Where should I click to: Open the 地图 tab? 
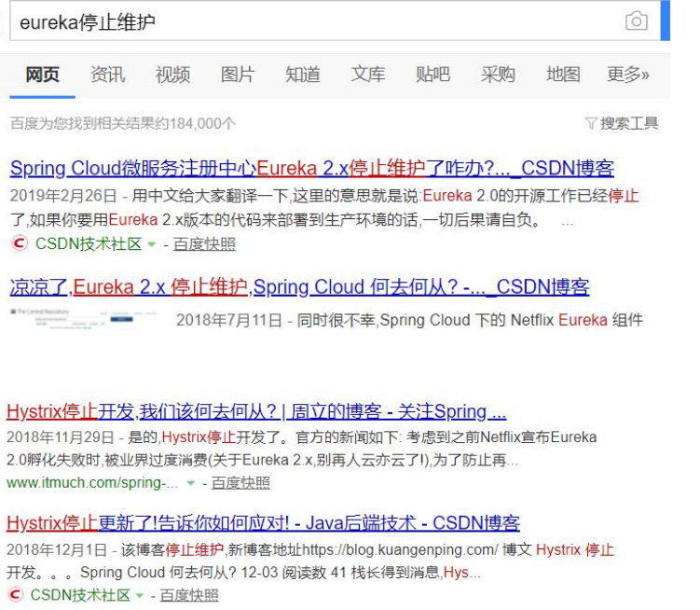(563, 75)
